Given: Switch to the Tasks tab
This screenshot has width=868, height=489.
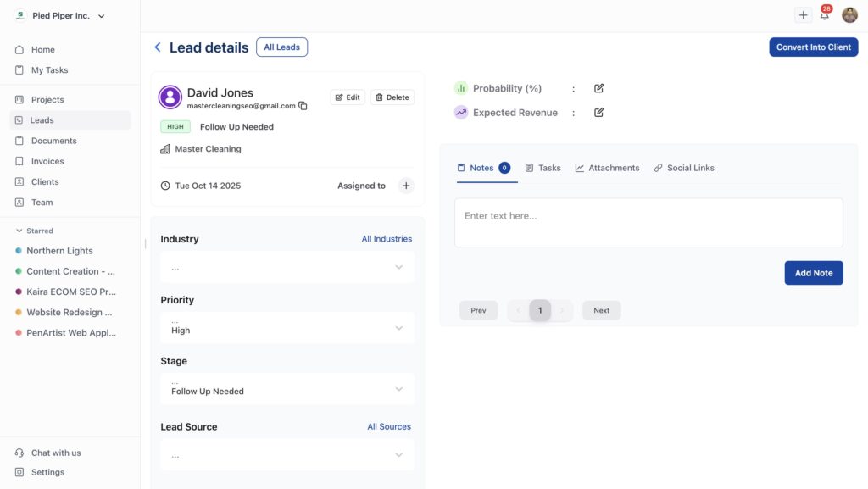Looking at the screenshot, I should pos(542,168).
